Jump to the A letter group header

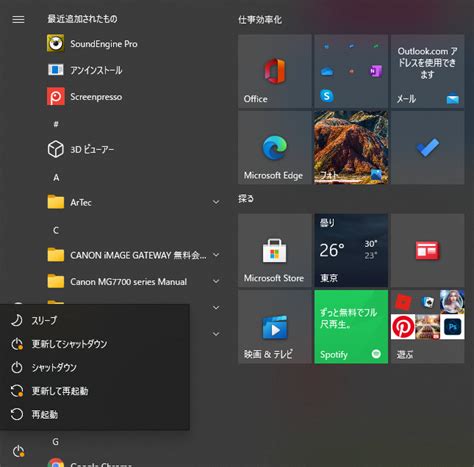[x=56, y=177]
